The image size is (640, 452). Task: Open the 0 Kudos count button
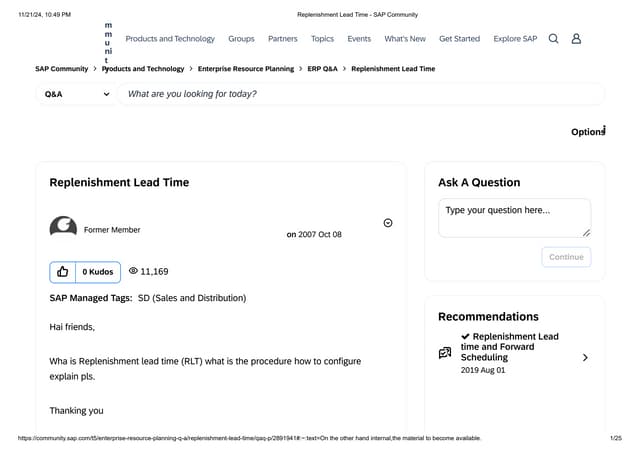[x=98, y=272]
